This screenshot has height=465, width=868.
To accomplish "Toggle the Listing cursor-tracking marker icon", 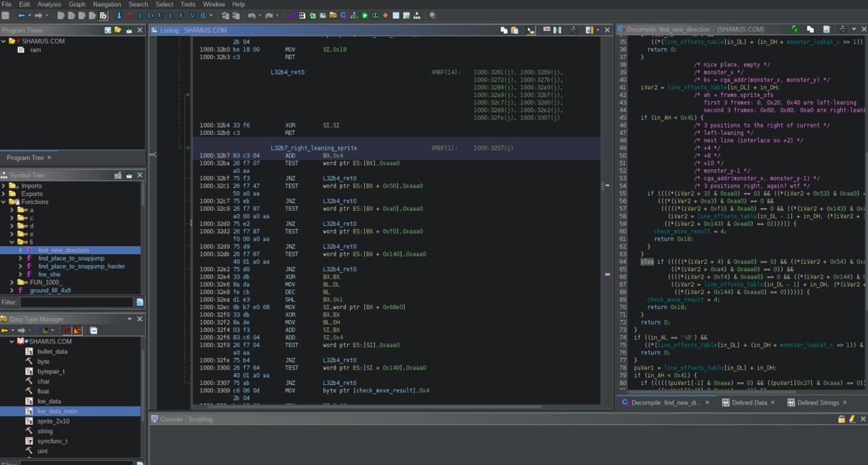I will pyautogui.click(x=531, y=31).
